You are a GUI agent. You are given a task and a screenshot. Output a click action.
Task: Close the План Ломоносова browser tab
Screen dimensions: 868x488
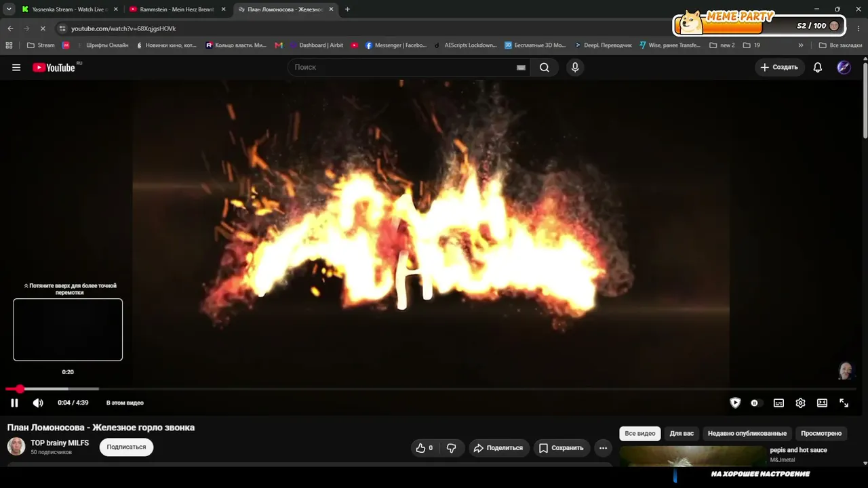point(331,9)
